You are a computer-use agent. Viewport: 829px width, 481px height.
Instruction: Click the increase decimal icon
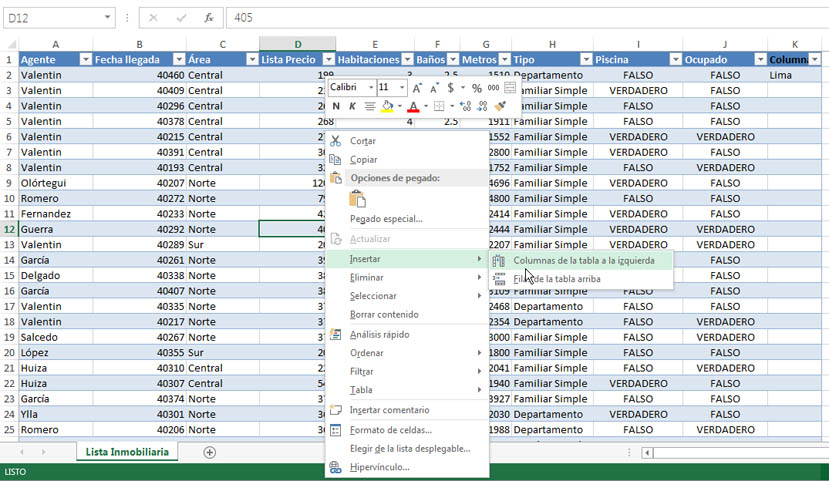click(x=465, y=106)
